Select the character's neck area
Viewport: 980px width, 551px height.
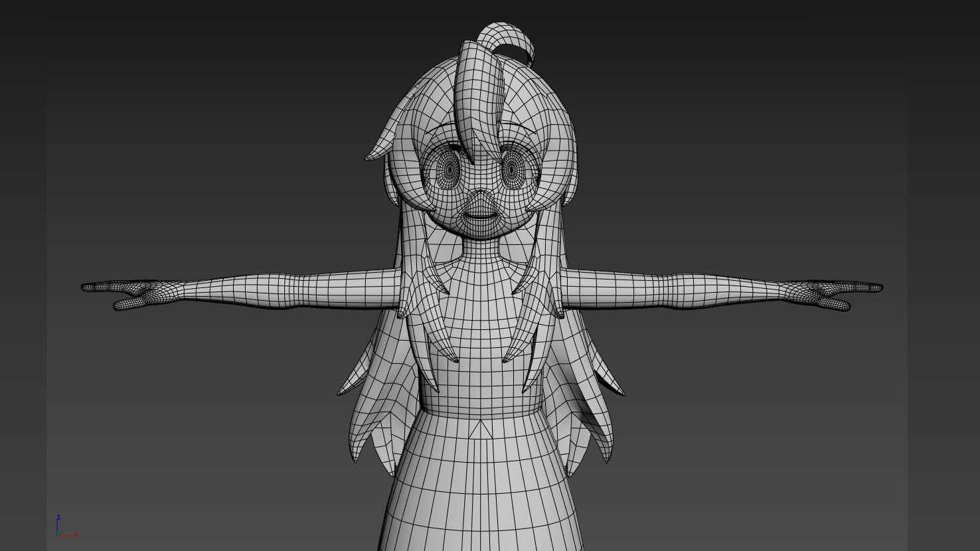pos(482,247)
